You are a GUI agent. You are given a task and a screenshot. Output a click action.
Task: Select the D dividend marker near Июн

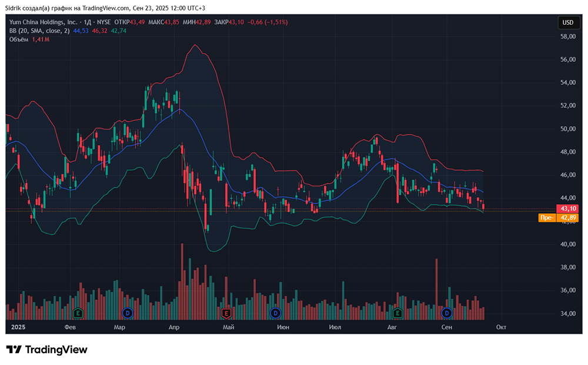point(275,313)
